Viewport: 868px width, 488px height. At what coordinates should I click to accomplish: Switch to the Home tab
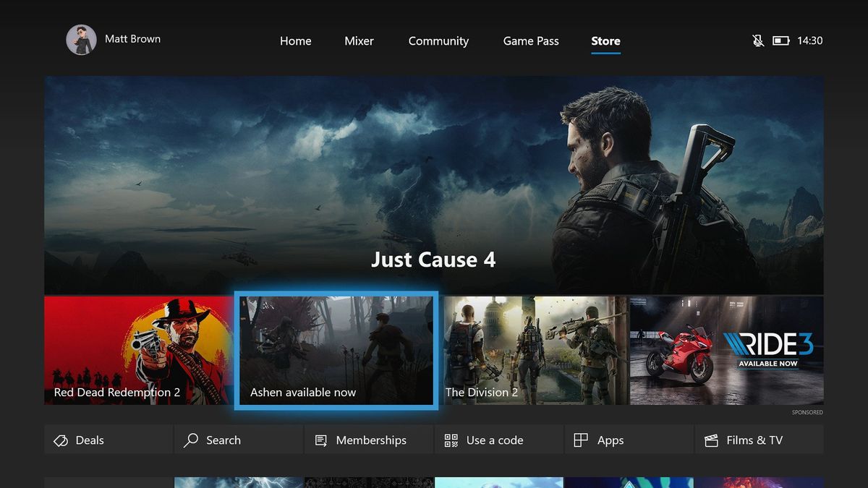[x=296, y=41]
